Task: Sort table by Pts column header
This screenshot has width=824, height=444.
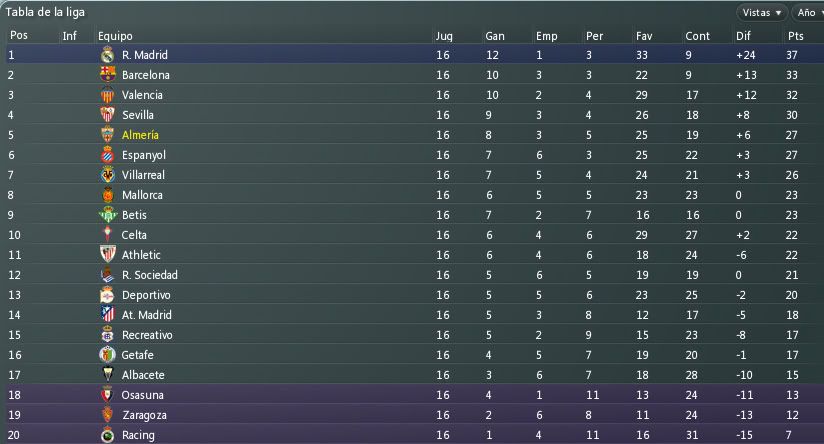Action: tap(796, 36)
